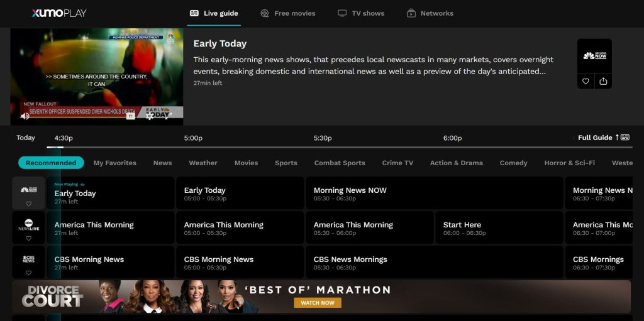This screenshot has width=644, height=321.
Task: Share the Early Today program
Action: point(603,81)
